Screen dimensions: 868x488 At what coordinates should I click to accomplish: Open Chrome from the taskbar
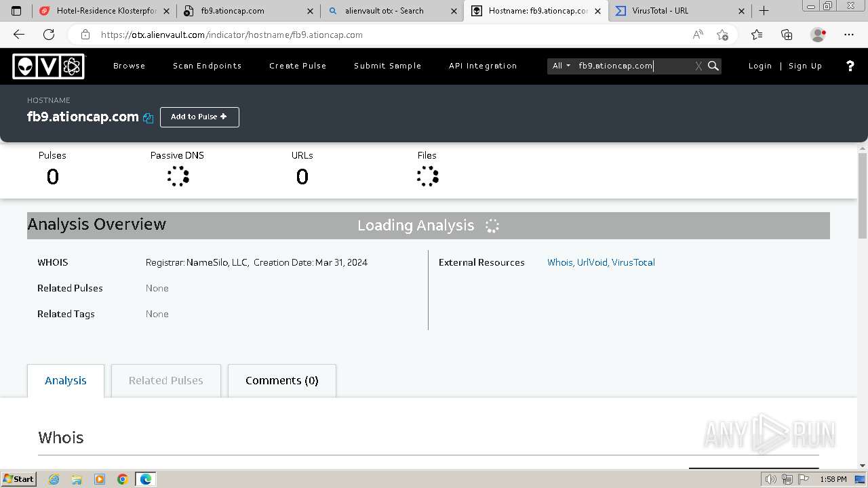(123, 479)
